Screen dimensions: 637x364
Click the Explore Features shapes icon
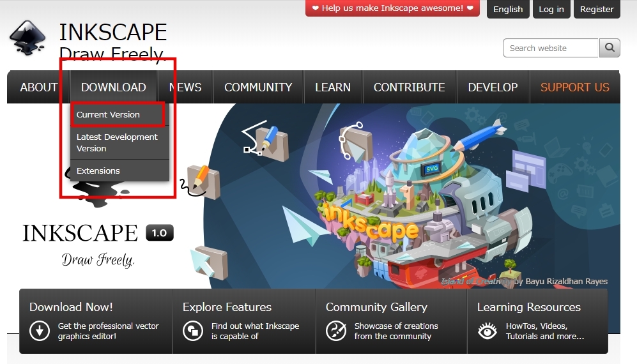tap(192, 331)
